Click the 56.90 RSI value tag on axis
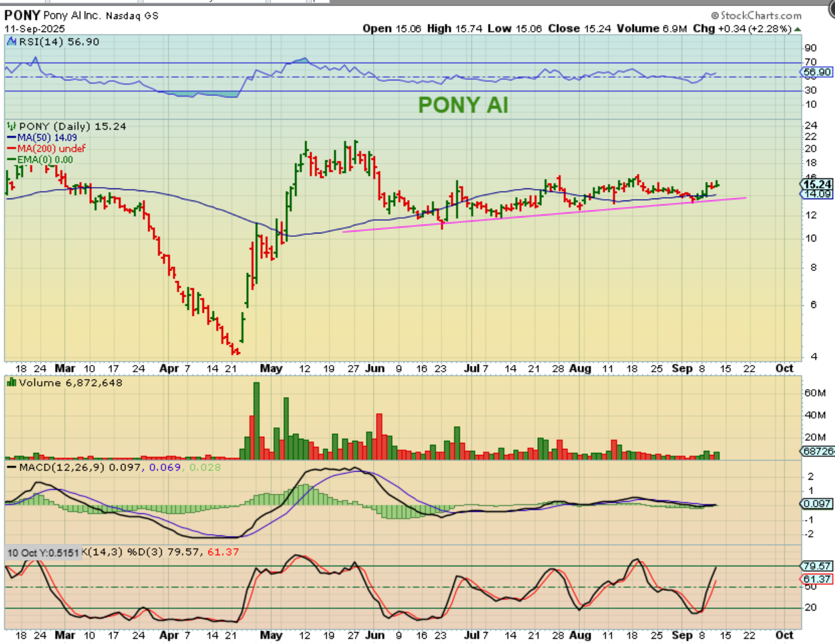835x644 pixels. pos(817,72)
